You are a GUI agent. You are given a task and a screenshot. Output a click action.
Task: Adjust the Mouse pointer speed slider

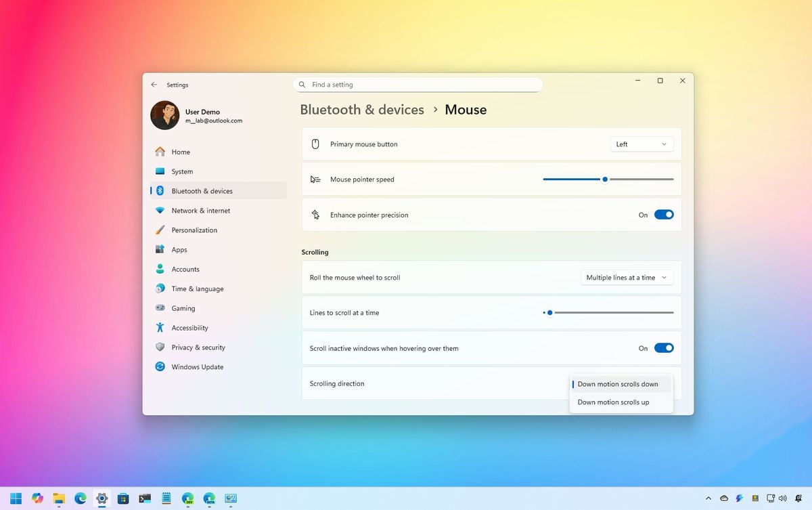coord(604,179)
